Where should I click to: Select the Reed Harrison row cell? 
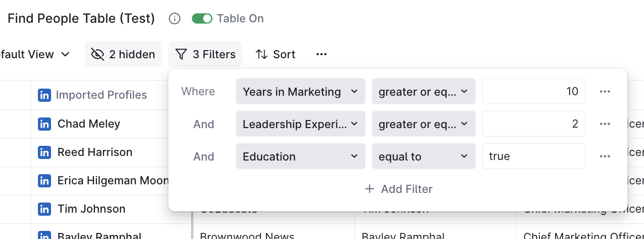point(100,152)
